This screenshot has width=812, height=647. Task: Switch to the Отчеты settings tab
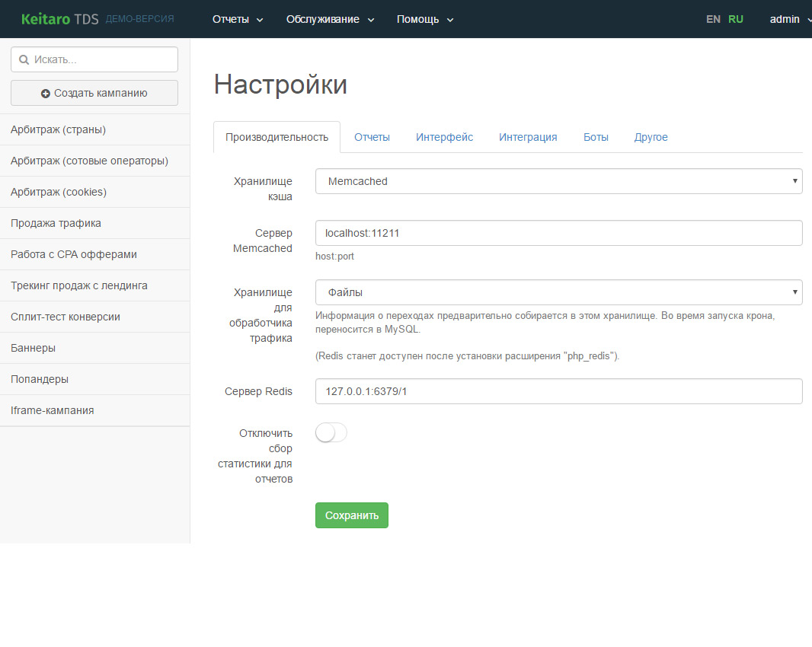pos(372,137)
